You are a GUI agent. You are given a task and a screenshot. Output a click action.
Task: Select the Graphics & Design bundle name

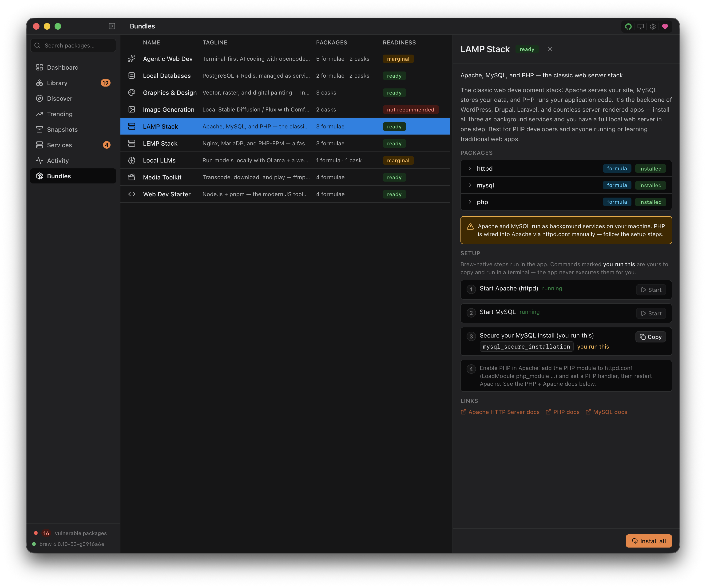170,92
